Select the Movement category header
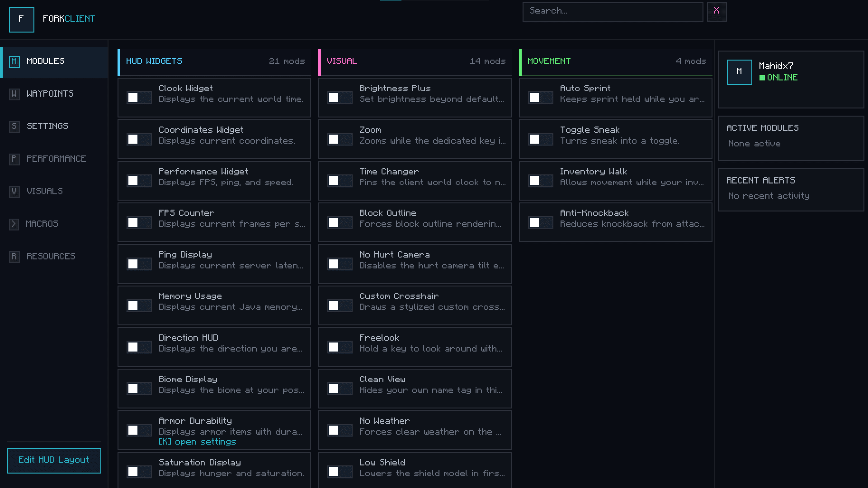 pos(616,61)
